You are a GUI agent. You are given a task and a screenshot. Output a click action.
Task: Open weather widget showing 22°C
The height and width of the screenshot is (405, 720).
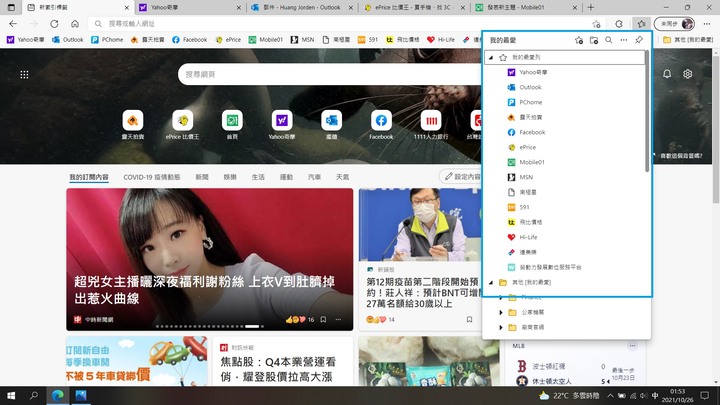[569, 395]
